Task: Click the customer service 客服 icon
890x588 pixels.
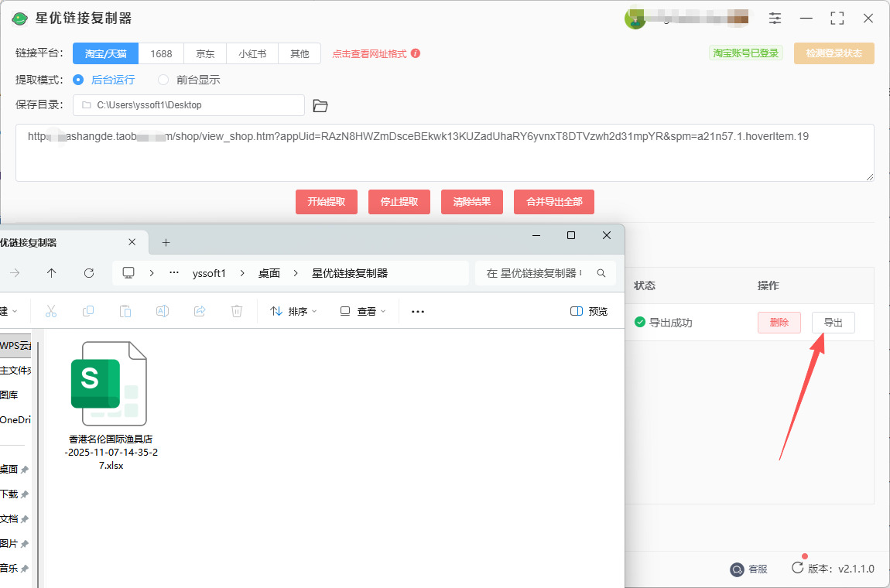Action: coord(736,569)
